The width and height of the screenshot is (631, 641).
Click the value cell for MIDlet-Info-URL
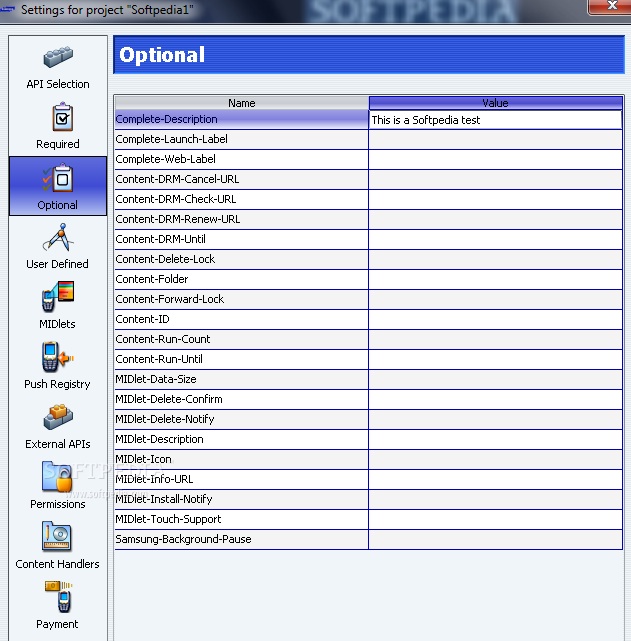[495, 480]
